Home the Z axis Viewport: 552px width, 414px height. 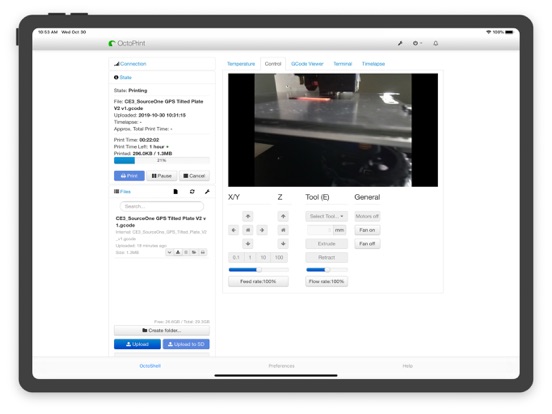[x=283, y=230]
